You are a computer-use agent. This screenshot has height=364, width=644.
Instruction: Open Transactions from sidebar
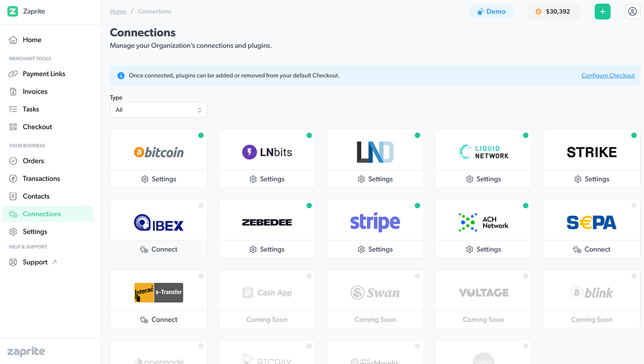coord(48,179)
